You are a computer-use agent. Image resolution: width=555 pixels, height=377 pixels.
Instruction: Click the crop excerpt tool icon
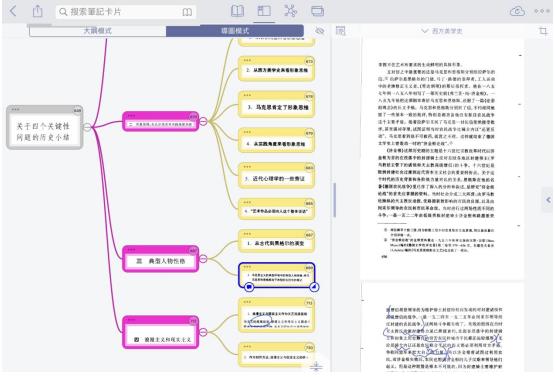click(x=543, y=31)
